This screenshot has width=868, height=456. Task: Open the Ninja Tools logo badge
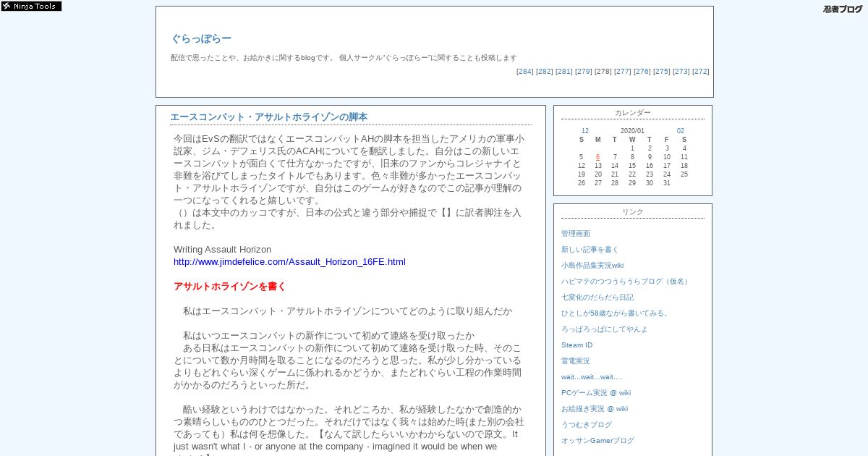(x=31, y=6)
